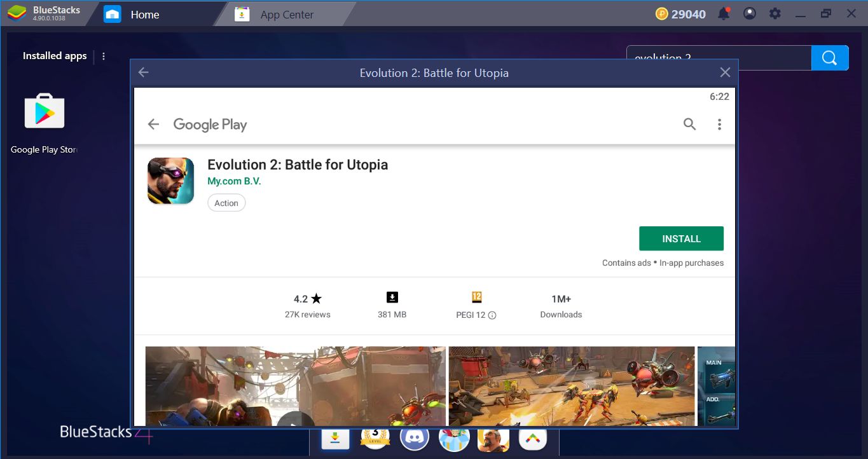Open developer My.com B.V. link
Viewport: 868px width, 459px height.
pyautogui.click(x=234, y=181)
